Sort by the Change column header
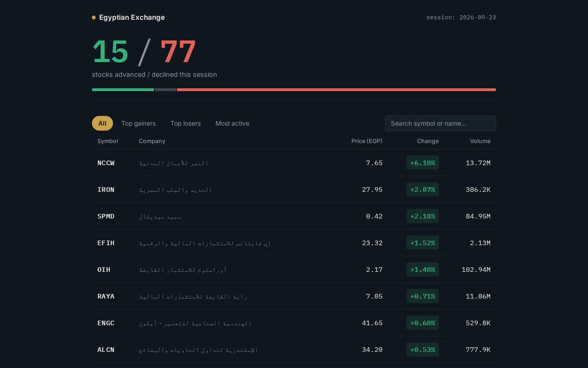 click(428, 141)
